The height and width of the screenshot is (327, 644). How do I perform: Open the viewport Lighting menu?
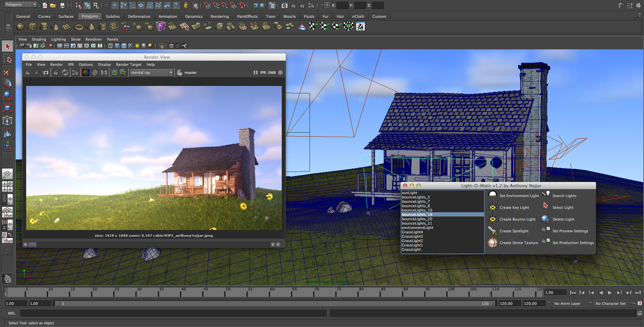pos(58,39)
